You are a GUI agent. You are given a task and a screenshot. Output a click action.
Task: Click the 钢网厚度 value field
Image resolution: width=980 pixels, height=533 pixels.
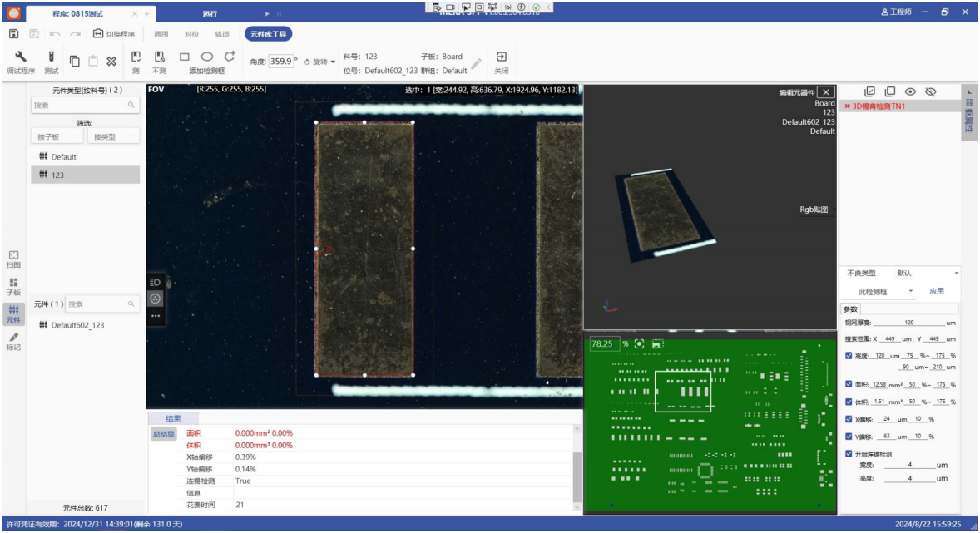[908, 323]
